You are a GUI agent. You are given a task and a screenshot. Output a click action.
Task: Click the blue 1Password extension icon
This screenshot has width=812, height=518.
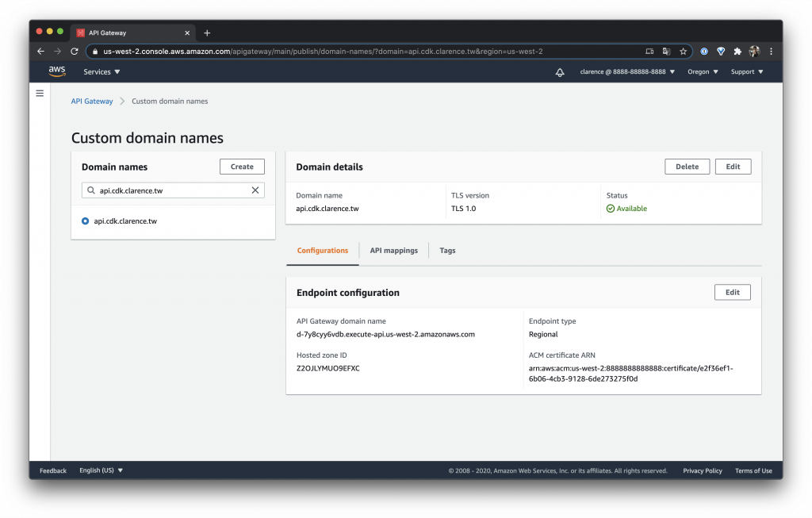704,52
